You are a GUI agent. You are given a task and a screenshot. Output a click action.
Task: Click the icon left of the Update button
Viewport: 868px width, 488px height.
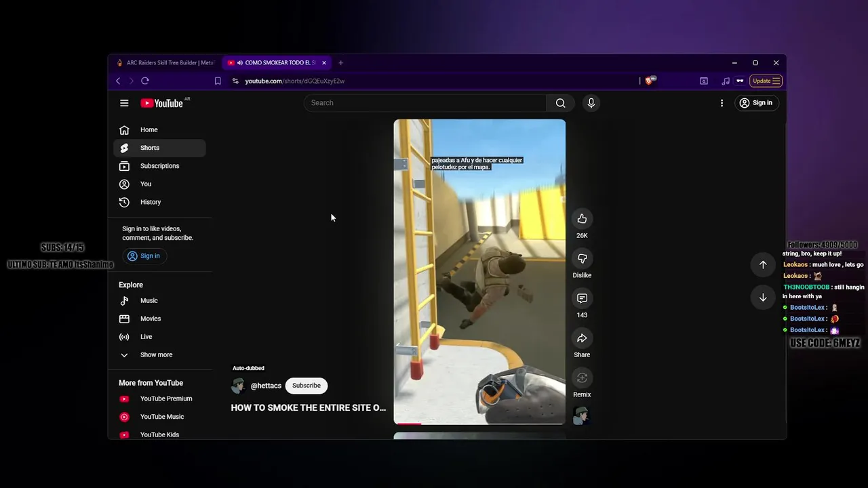740,81
